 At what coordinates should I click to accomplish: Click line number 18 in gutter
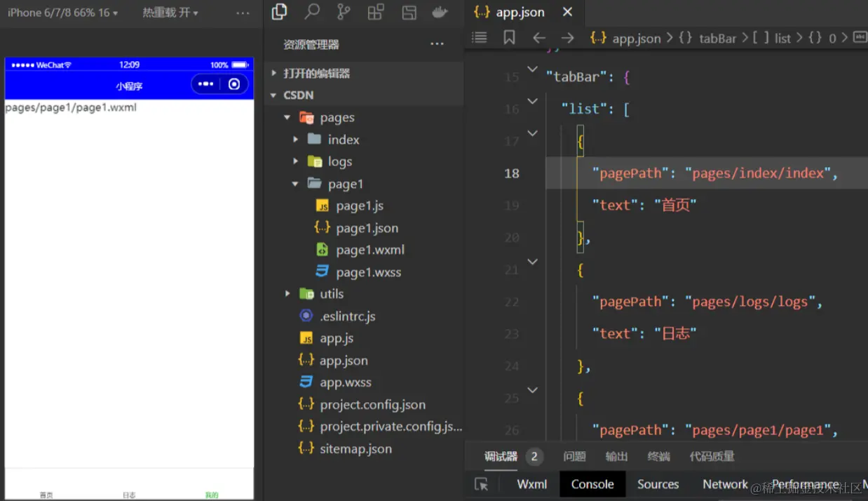512,173
